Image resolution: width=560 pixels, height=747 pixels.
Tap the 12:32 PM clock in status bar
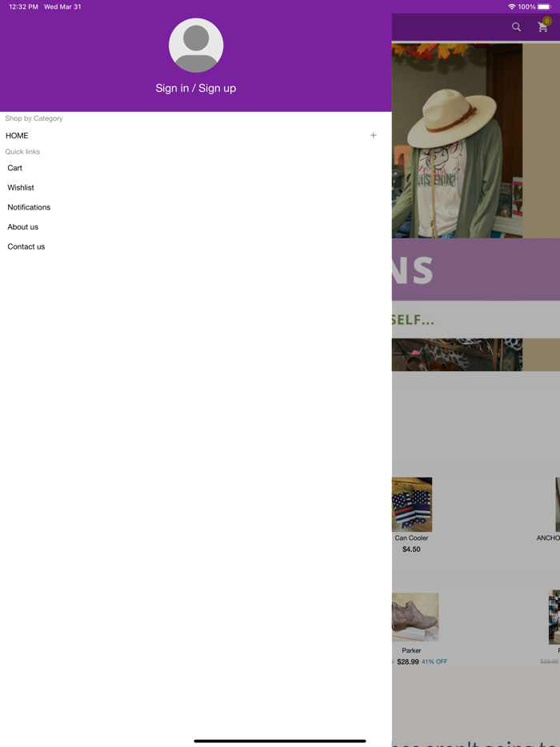click(23, 6)
